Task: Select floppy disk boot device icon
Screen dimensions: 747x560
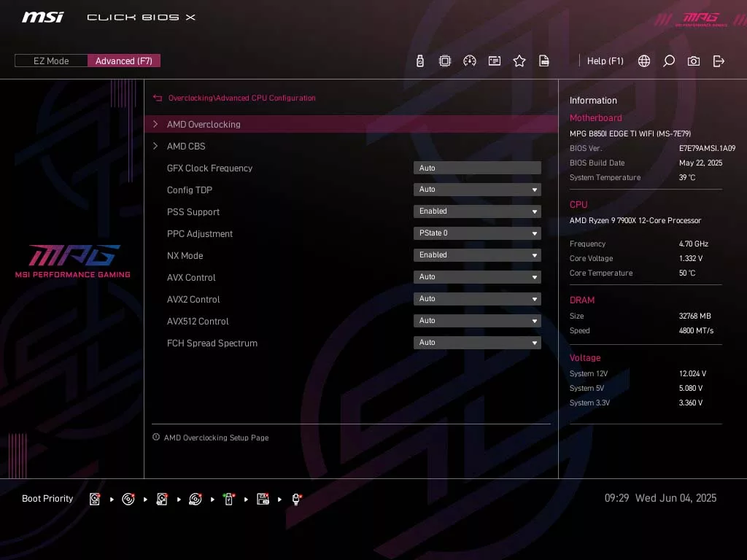Action: tap(263, 499)
